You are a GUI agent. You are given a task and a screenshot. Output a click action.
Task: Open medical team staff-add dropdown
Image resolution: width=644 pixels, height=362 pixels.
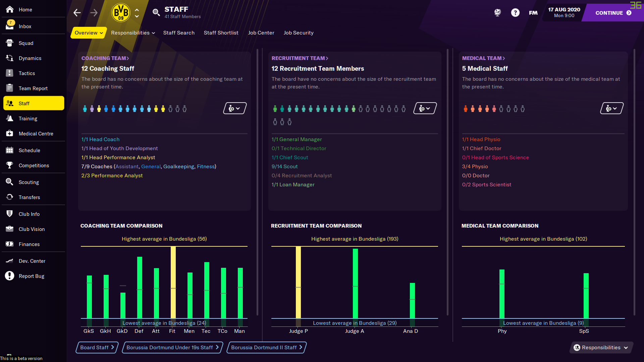pyautogui.click(x=611, y=108)
